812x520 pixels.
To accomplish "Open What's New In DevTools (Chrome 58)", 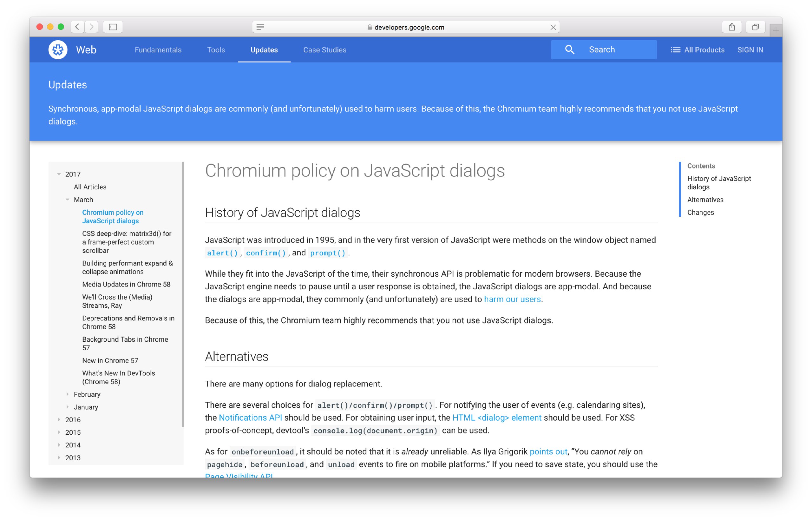I will tap(118, 377).
